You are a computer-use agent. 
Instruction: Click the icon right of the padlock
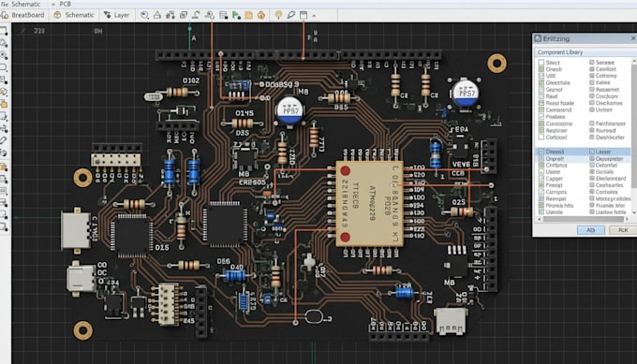170,15
